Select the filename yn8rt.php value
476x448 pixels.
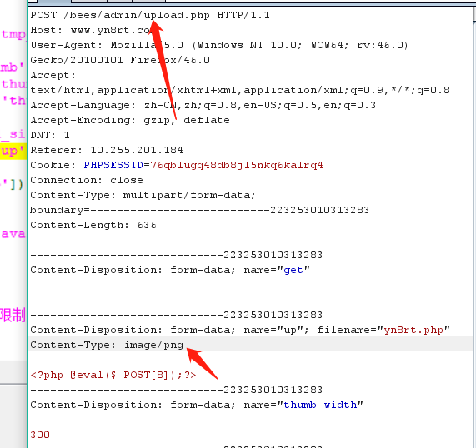413,330
